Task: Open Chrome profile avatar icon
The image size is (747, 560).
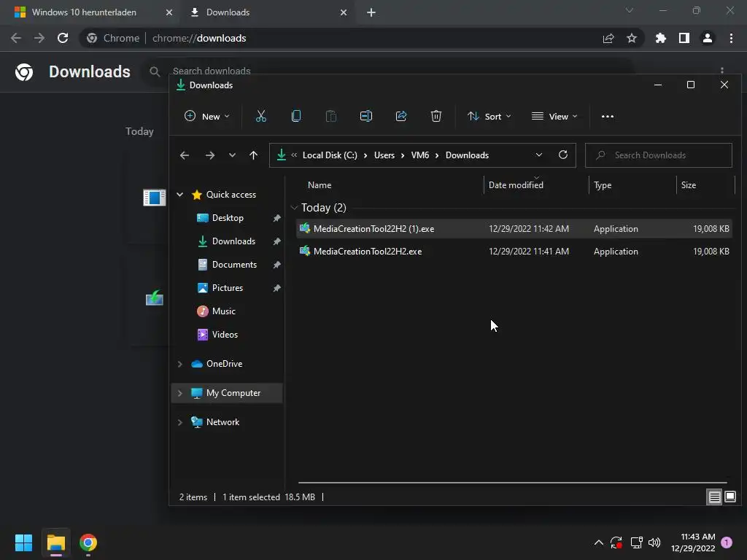Action: [708, 38]
